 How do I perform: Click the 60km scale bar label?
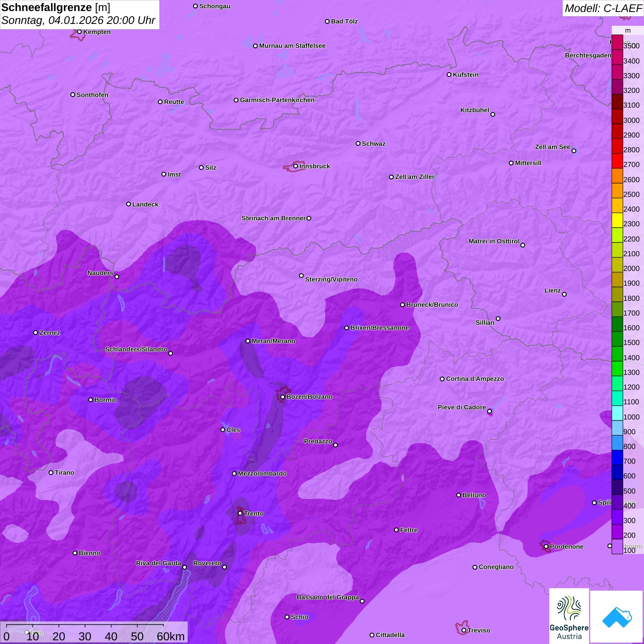click(x=171, y=636)
